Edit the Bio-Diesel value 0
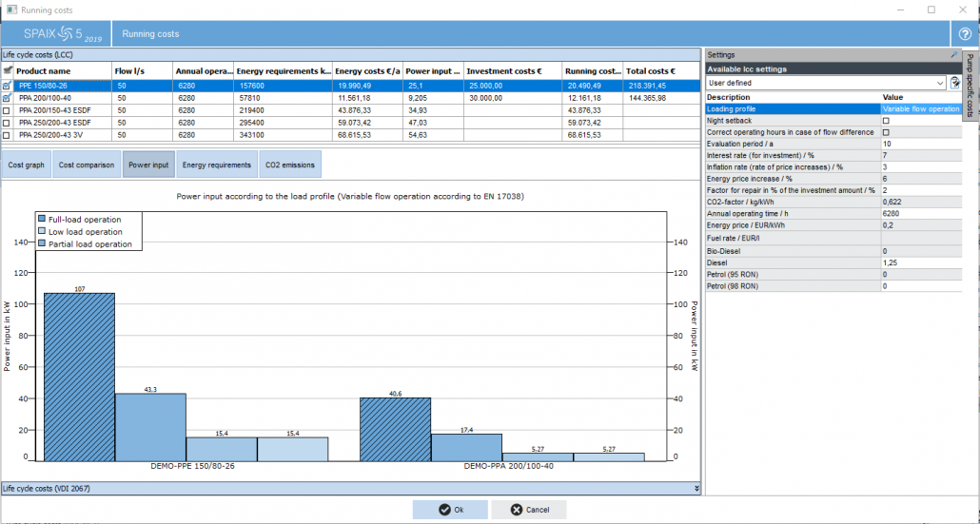The image size is (980, 524). 921,251
